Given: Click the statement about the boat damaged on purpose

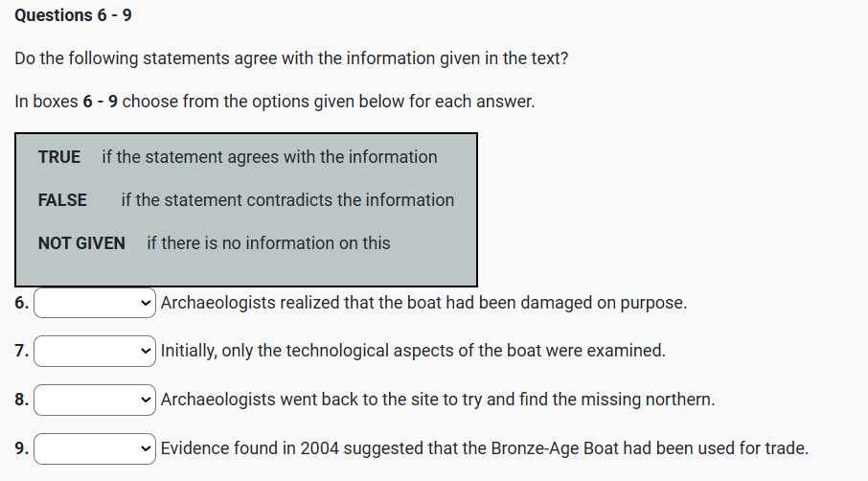Looking at the screenshot, I should click(x=423, y=303).
